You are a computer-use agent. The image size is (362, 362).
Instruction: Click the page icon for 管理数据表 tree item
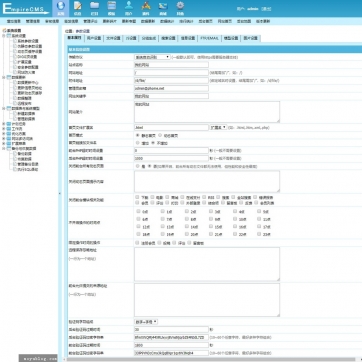(15, 119)
